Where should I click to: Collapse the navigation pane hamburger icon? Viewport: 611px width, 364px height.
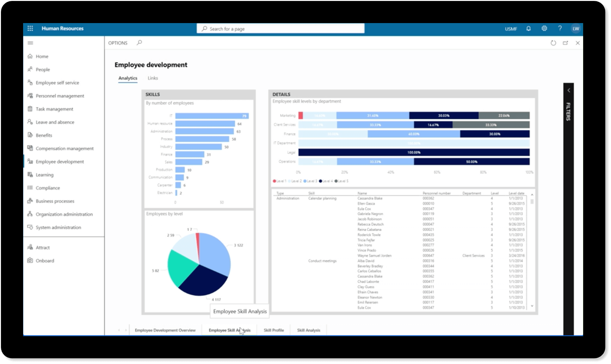[x=30, y=43]
